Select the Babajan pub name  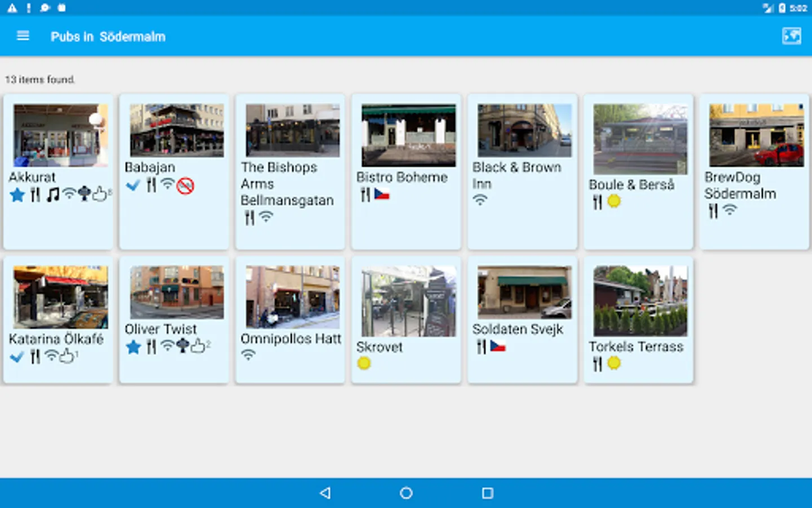coord(150,167)
